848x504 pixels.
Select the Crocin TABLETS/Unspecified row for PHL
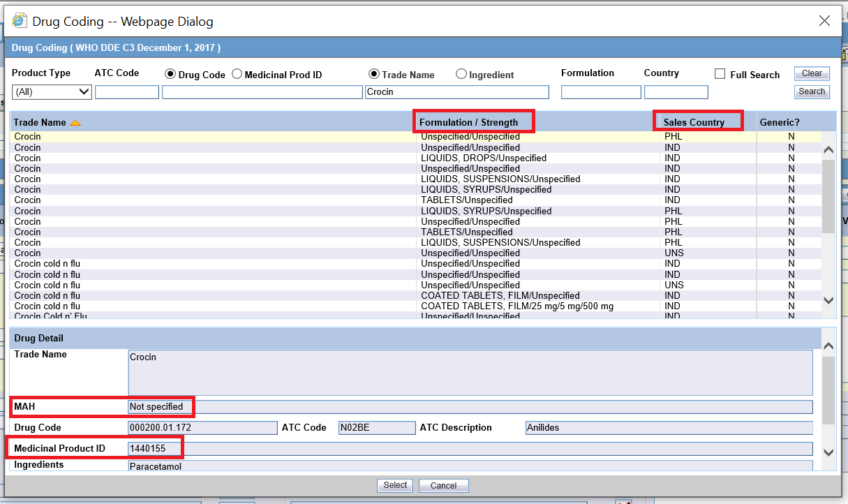[416, 232]
